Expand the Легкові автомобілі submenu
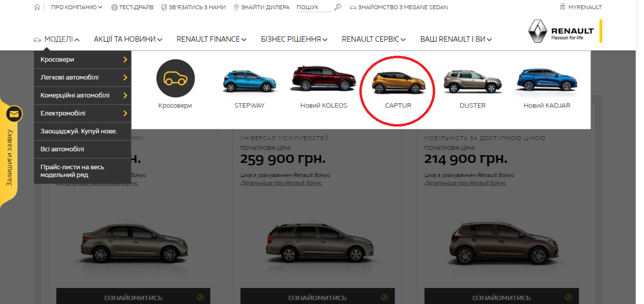Viewport: 644px width, 304px height. (x=83, y=77)
